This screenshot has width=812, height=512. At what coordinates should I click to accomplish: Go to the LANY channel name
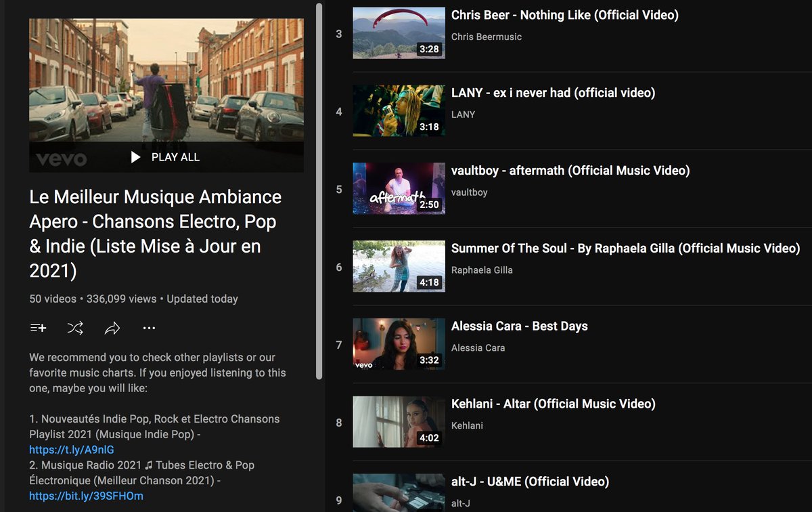464,114
